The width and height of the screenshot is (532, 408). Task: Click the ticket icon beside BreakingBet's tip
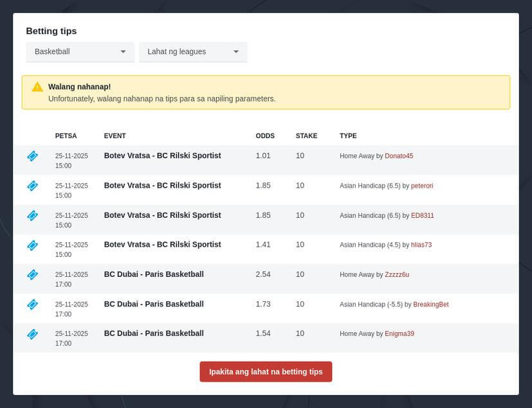pos(32,304)
